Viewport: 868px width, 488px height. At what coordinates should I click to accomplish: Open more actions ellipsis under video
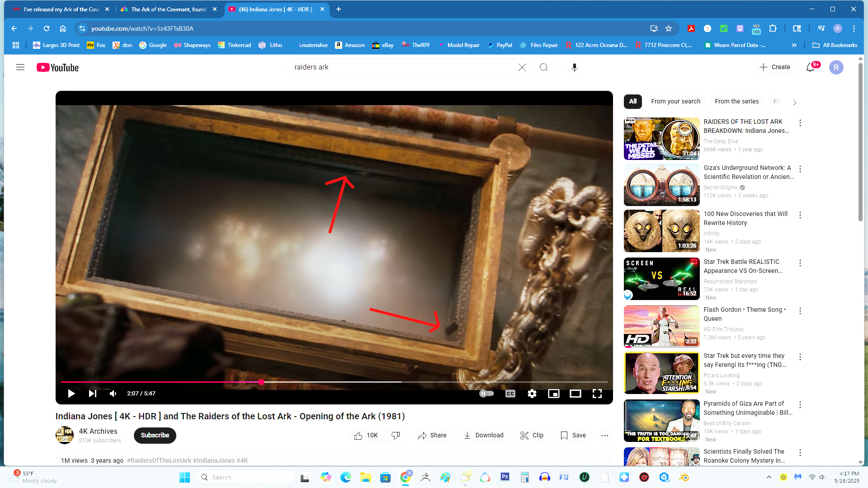[605, 435]
